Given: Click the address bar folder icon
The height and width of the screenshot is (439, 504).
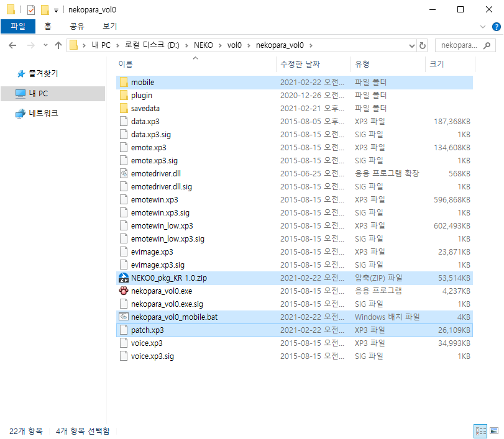Looking at the screenshot, I should (x=73, y=45).
